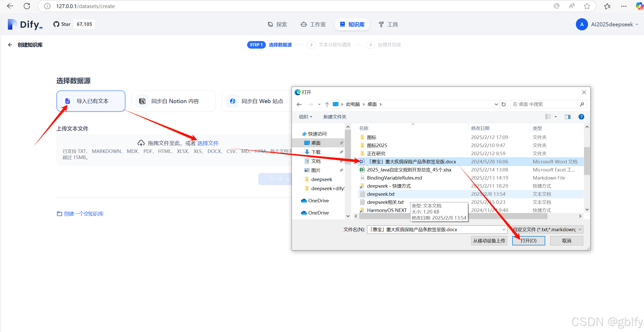Click the site info icon in address bar
This screenshot has width=644, height=332.
(x=47, y=6)
